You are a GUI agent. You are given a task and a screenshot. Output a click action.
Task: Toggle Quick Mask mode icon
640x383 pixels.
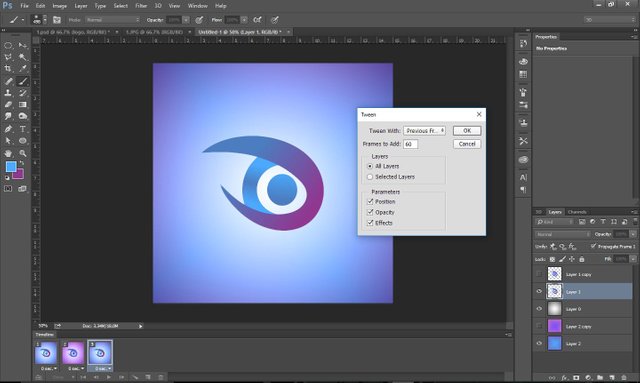point(8,189)
